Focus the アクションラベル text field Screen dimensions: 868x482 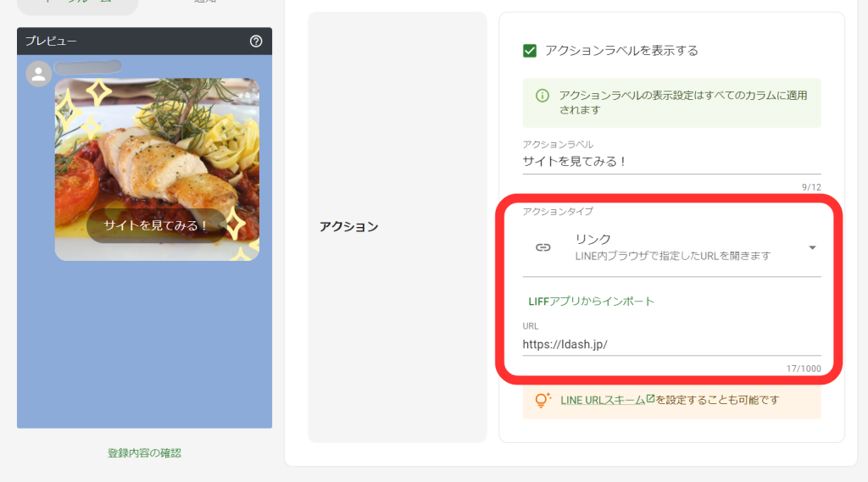click(x=671, y=161)
